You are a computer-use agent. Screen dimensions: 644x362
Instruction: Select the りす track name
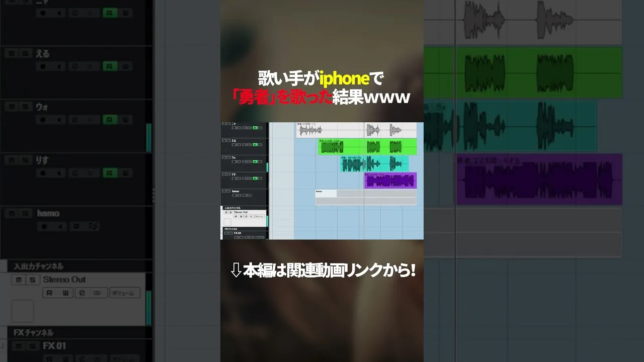(42, 160)
